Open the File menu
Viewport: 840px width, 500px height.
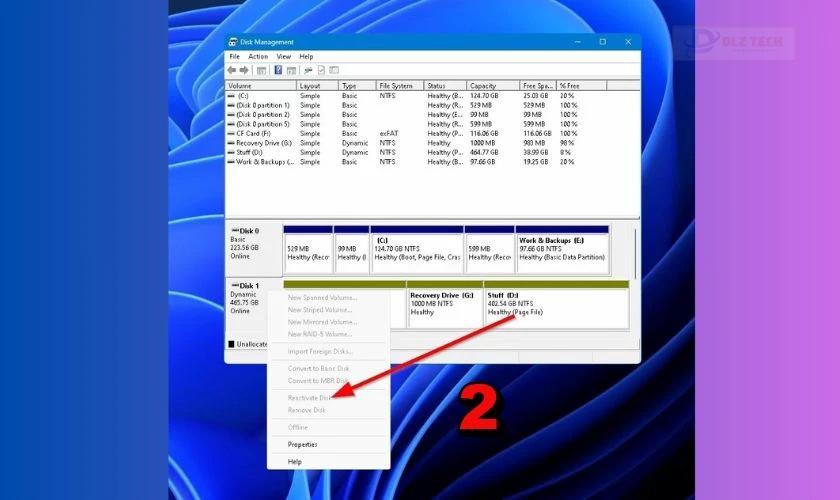click(235, 56)
